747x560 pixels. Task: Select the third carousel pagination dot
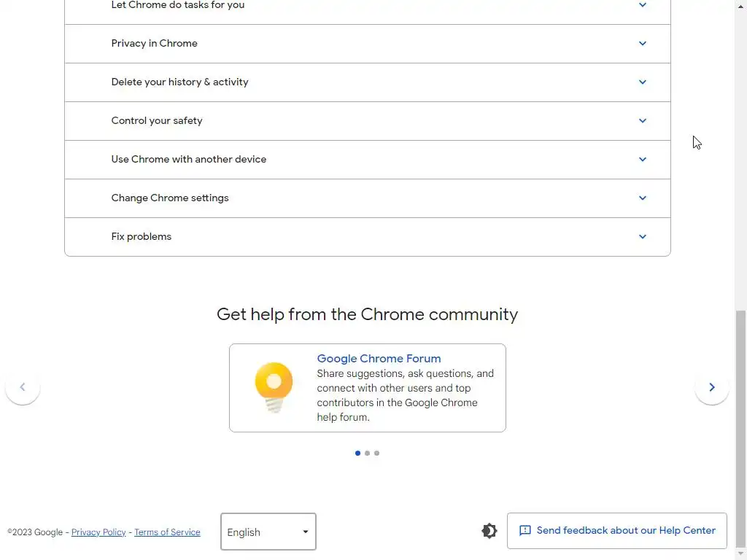(x=376, y=454)
